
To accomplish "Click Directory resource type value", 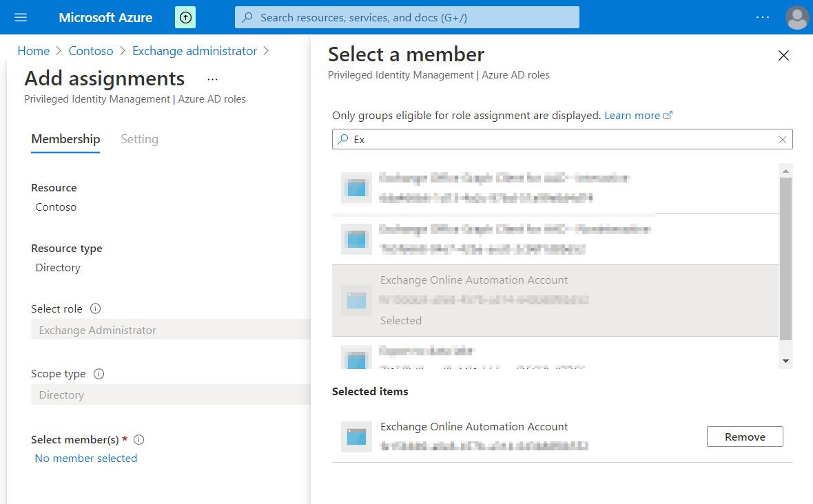I will click(x=58, y=268).
